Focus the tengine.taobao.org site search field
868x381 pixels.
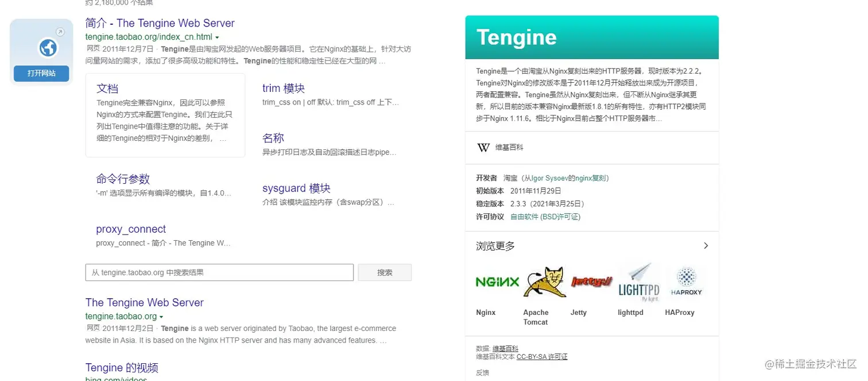coord(219,272)
